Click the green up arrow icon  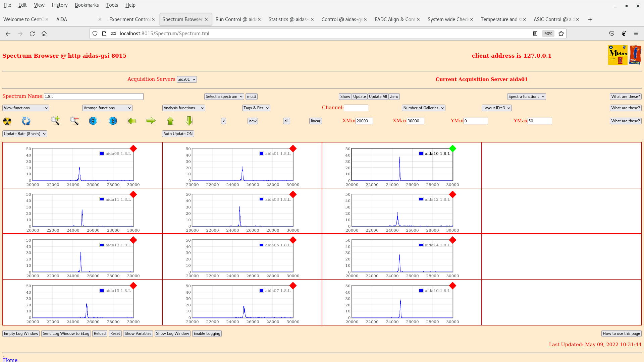click(170, 121)
